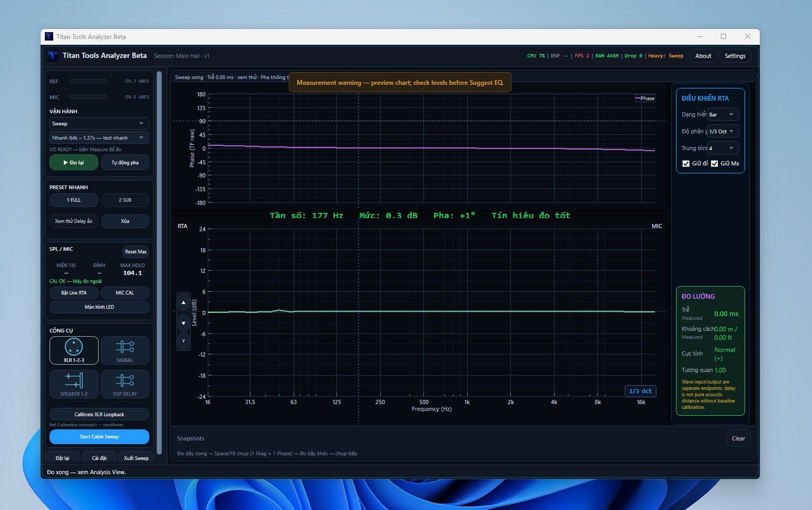Click the Tín hiệu đo tốt status text
Image resolution: width=812 pixels, height=510 pixels.
point(531,215)
